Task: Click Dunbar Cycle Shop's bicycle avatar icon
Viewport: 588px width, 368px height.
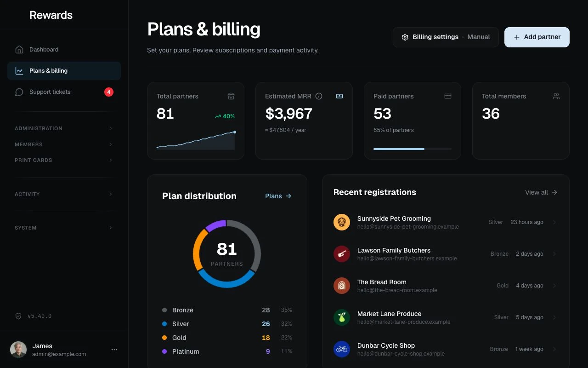Action: coord(342,349)
